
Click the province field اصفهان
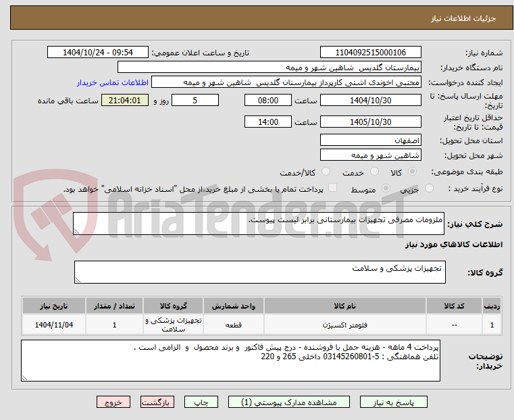point(370,140)
